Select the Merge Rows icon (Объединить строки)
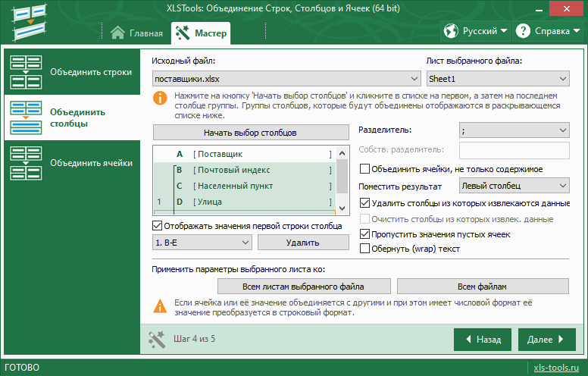588x376 pixels. point(25,72)
